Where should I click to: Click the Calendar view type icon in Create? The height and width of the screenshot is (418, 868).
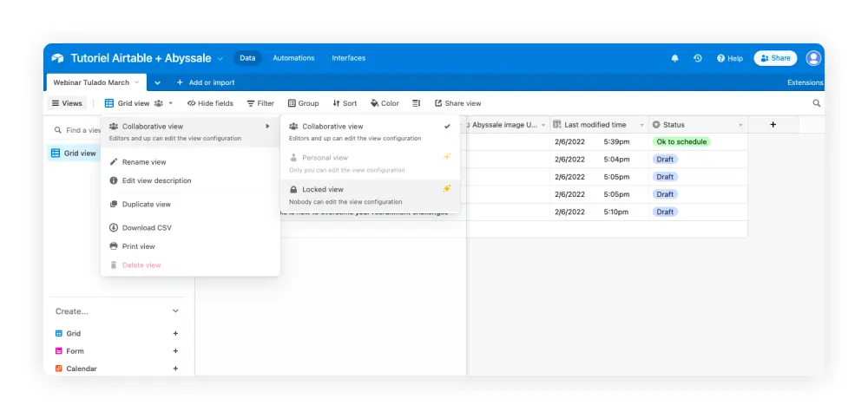point(59,369)
